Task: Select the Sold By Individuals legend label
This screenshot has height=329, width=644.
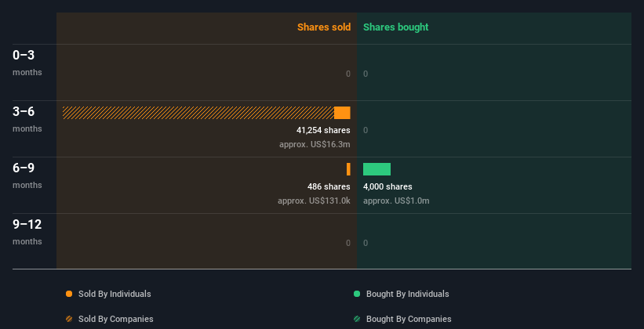Action: (x=115, y=294)
